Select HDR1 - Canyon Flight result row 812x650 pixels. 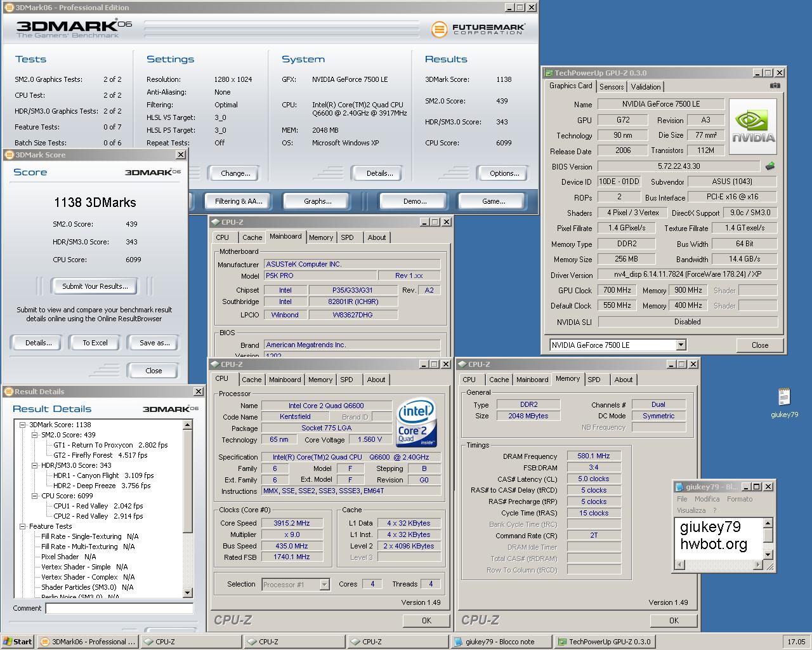pos(103,475)
